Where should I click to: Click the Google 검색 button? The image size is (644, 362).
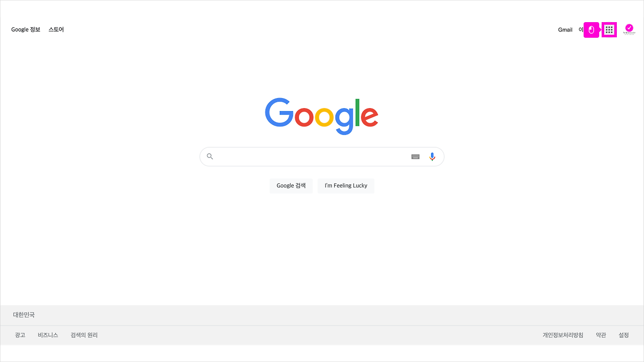291,186
